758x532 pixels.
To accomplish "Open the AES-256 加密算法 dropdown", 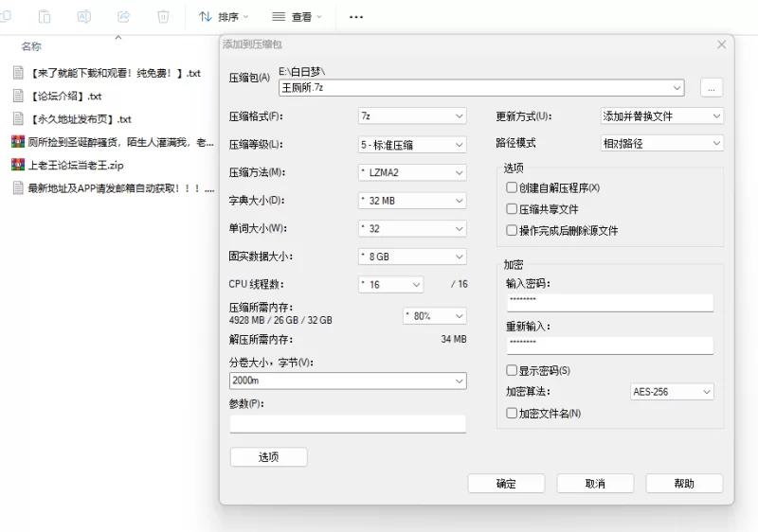I will point(672,392).
